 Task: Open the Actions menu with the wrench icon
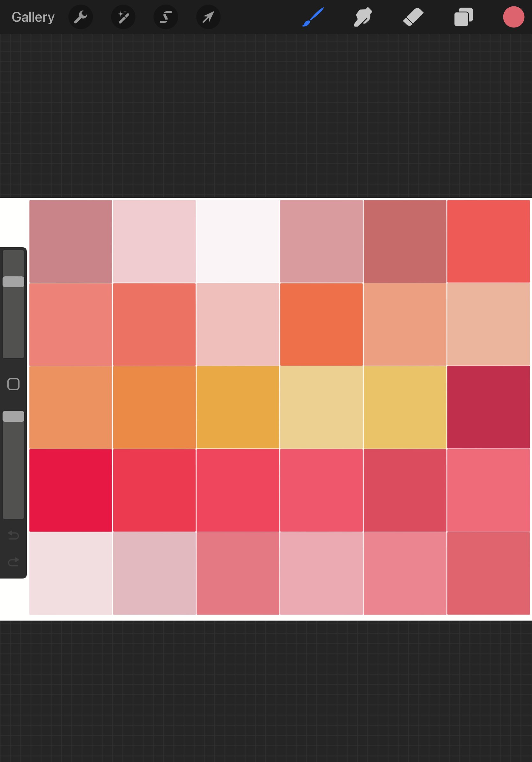tap(81, 17)
